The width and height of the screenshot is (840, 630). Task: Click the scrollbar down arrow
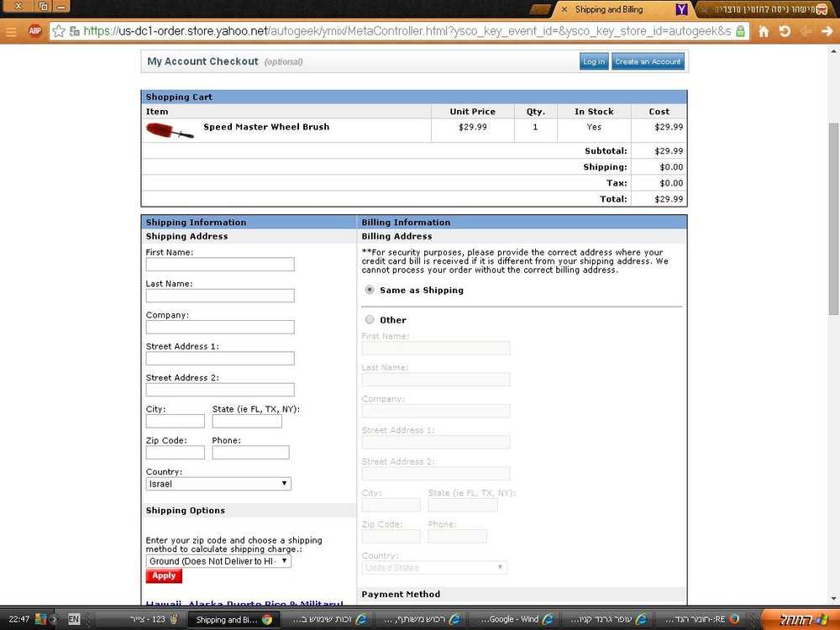click(x=833, y=598)
